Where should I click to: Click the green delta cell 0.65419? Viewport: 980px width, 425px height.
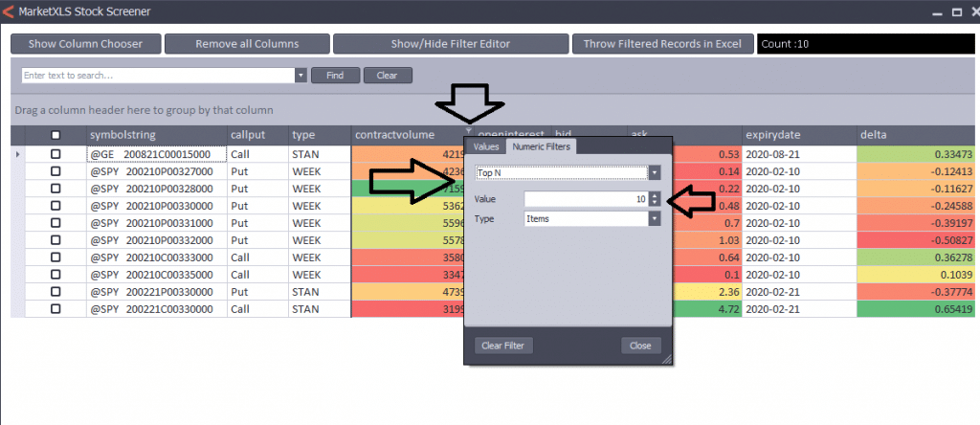[x=915, y=309]
